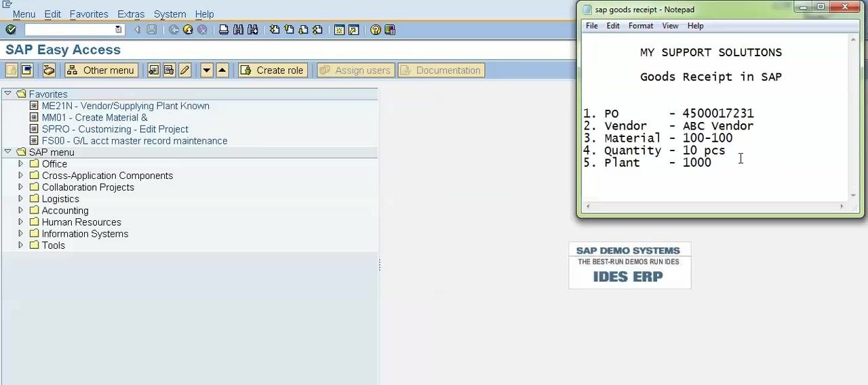The image size is (868, 385).
Task: Click the Last Page icon
Action: click(317, 30)
